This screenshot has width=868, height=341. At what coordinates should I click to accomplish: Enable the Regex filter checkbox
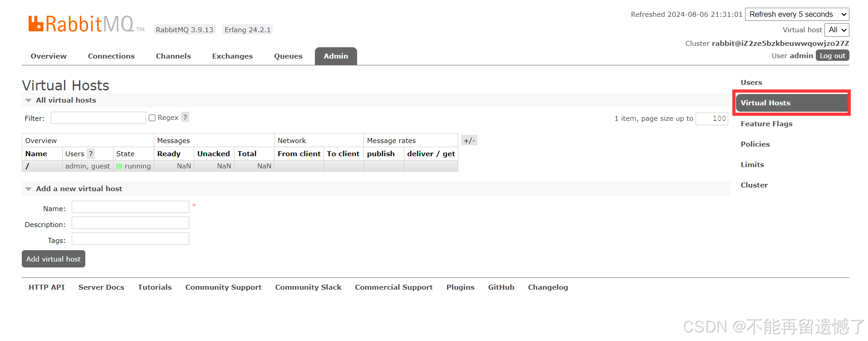click(x=152, y=118)
